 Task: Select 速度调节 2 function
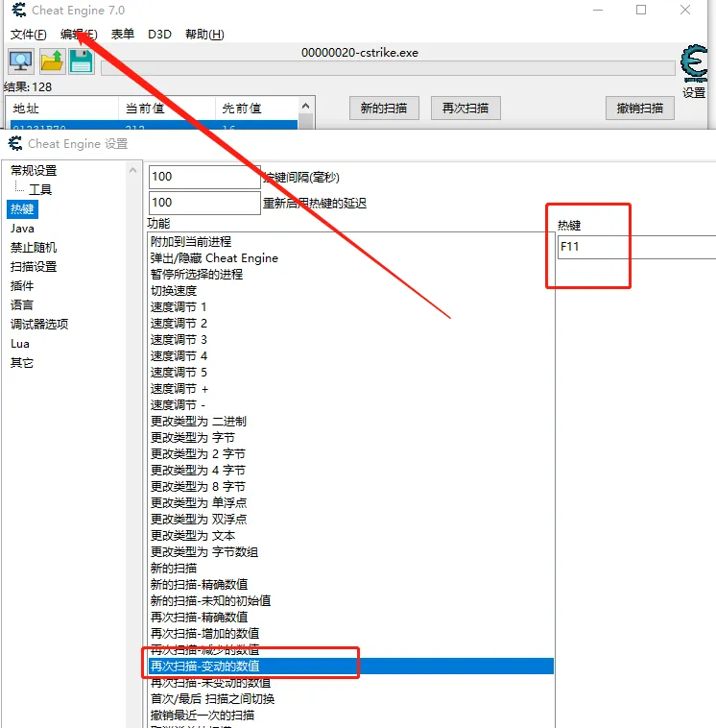(351, 323)
